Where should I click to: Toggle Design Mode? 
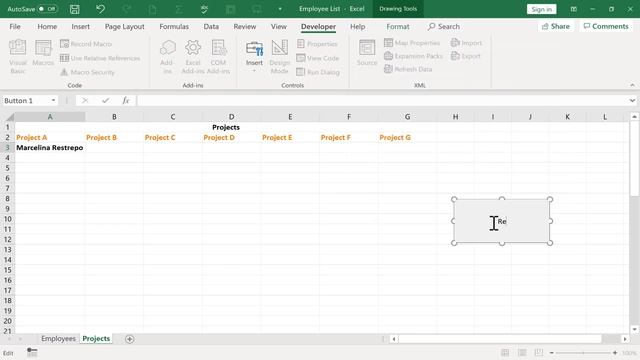pos(280,56)
